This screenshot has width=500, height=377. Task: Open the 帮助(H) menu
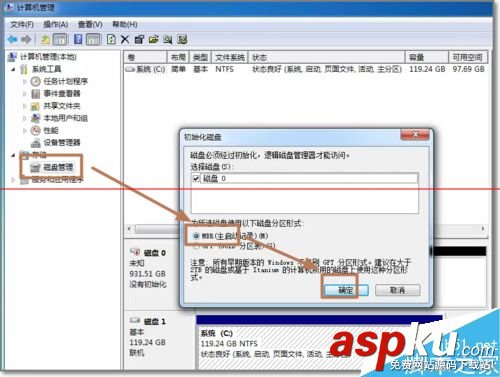[125, 24]
